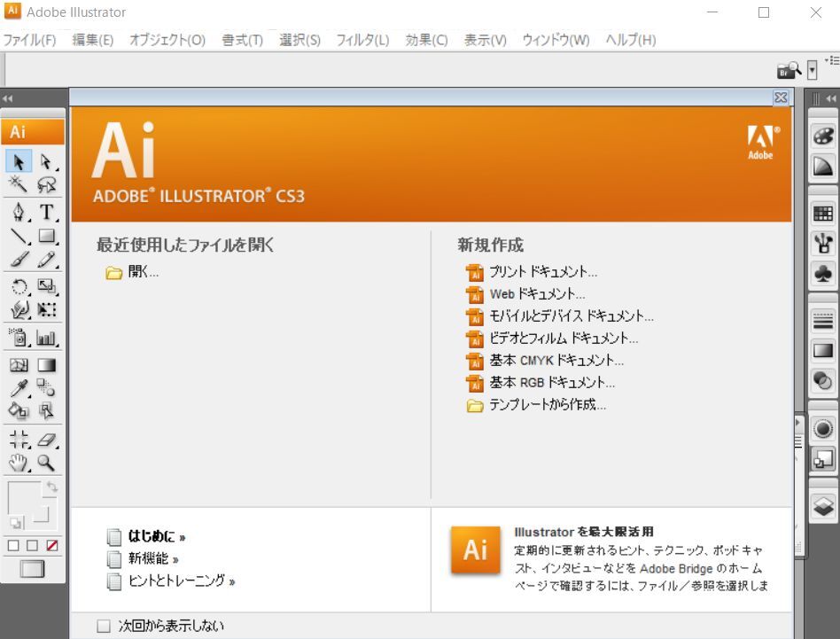Select the Live Paint Bucket tool
Viewport: 840px width, 639px height.
tap(19, 411)
